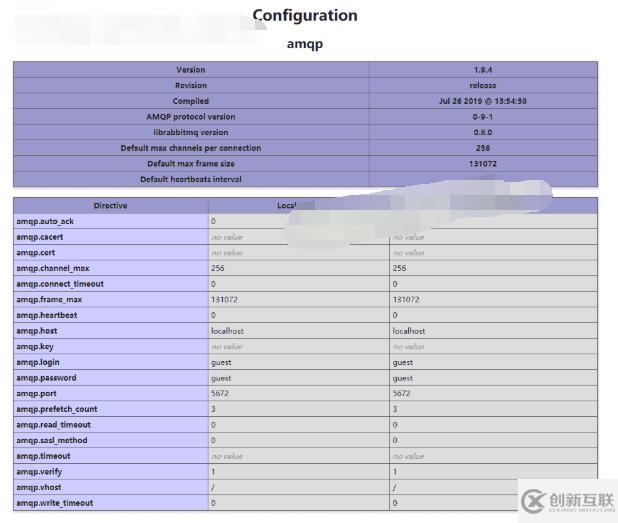Image resolution: width=618 pixels, height=523 pixels.
Task: Click the AMQP protocol version label
Action: point(191,117)
